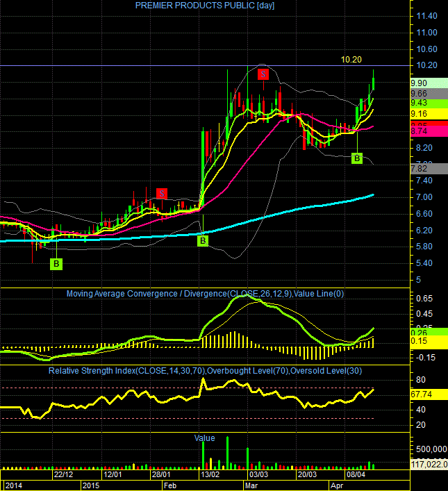This screenshot has width=448, height=491.
Task: Click the Mar month label
Action: click(251, 485)
